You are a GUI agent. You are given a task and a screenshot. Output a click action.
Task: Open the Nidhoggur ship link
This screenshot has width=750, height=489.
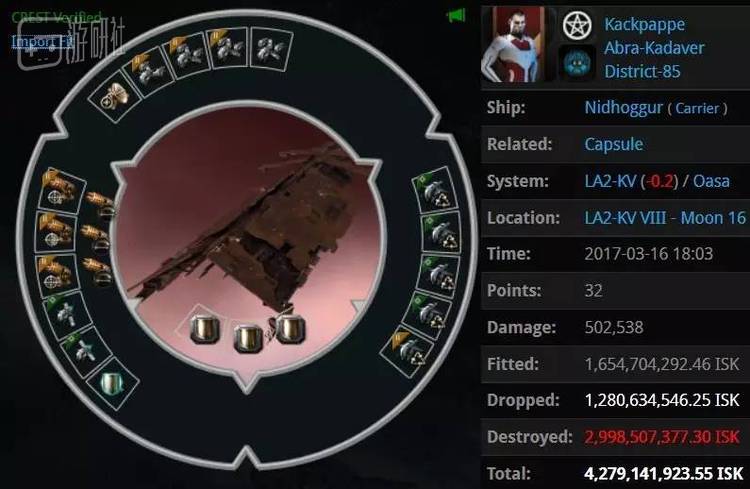pyautogui.click(x=623, y=107)
